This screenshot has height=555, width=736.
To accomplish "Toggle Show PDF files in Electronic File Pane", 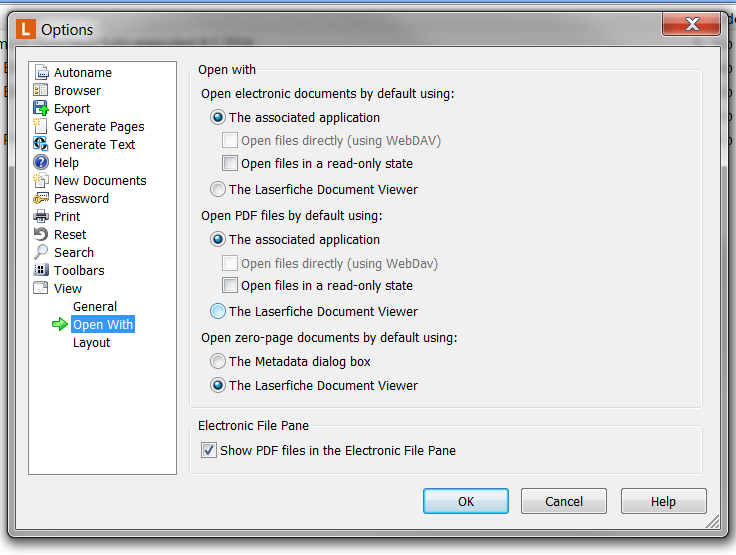I will point(209,450).
